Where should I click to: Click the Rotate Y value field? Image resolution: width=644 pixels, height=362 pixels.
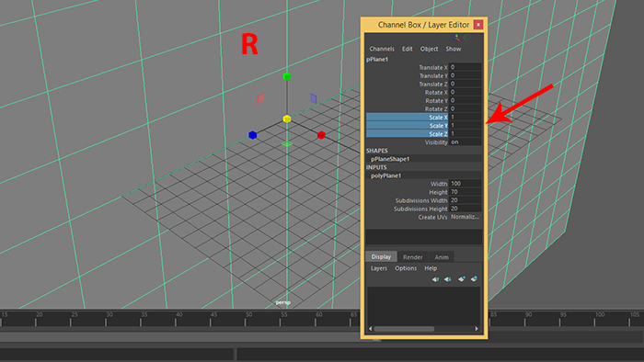465,100
